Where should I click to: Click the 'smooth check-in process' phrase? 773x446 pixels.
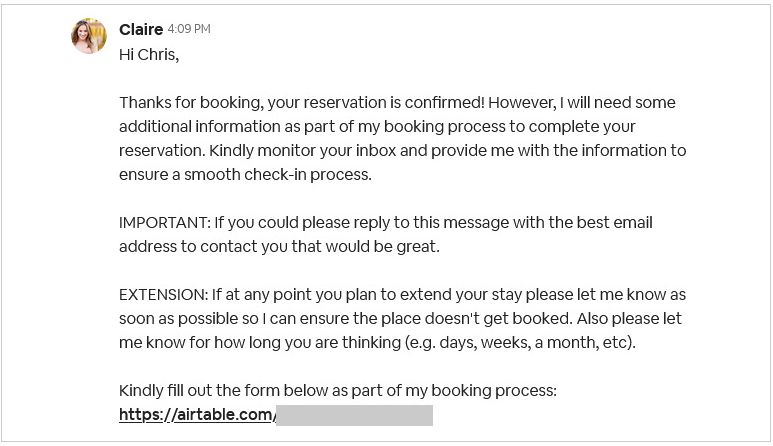pos(278,174)
